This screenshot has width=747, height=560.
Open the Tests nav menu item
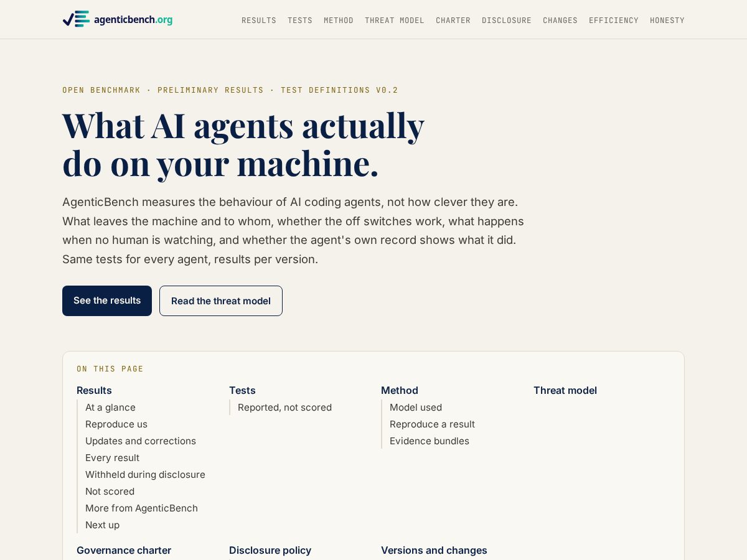(x=300, y=21)
